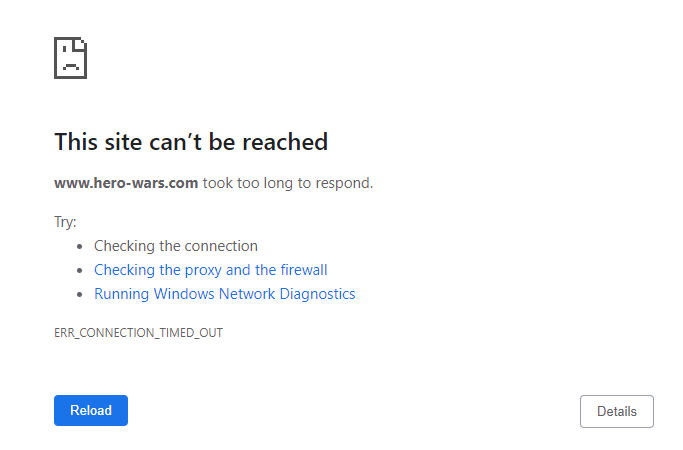The image size is (683, 450).
Task: Click bullet point beside Windows Network Diagnostics link
Action: [x=79, y=294]
